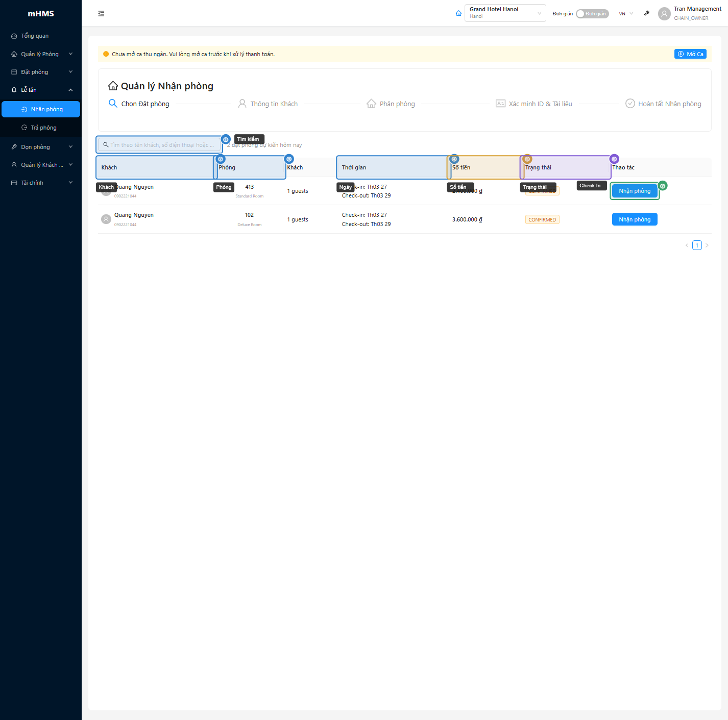728x720 pixels.
Task: Expand the Quản lý Phòng sidebar menu
Action: point(41,54)
